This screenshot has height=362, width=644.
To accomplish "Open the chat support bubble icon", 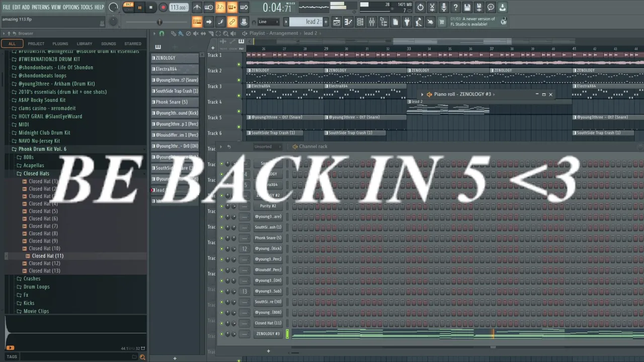I will [x=491, y=8].
